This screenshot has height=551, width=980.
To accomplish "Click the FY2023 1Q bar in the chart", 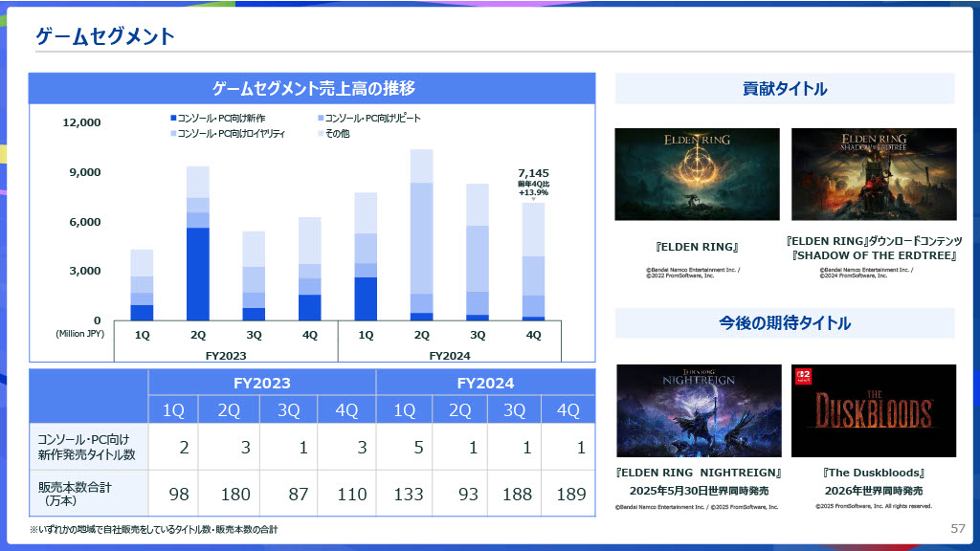I will (142, 285).
